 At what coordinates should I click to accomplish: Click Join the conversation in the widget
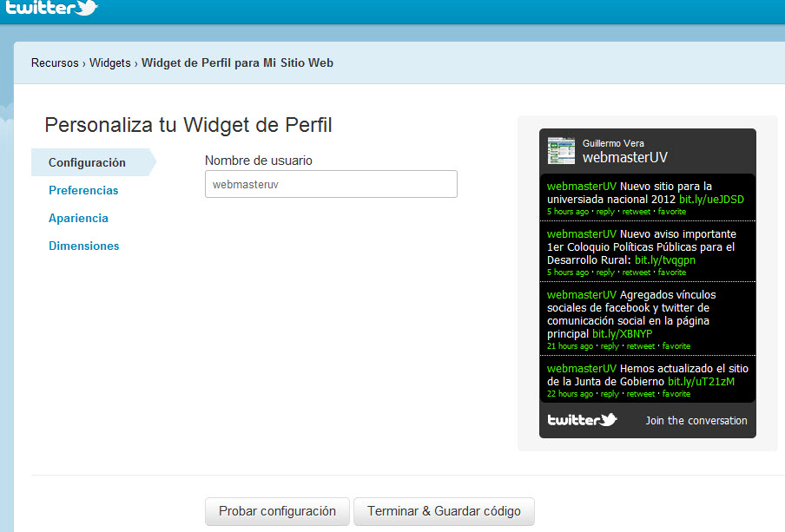pos(696,421)
